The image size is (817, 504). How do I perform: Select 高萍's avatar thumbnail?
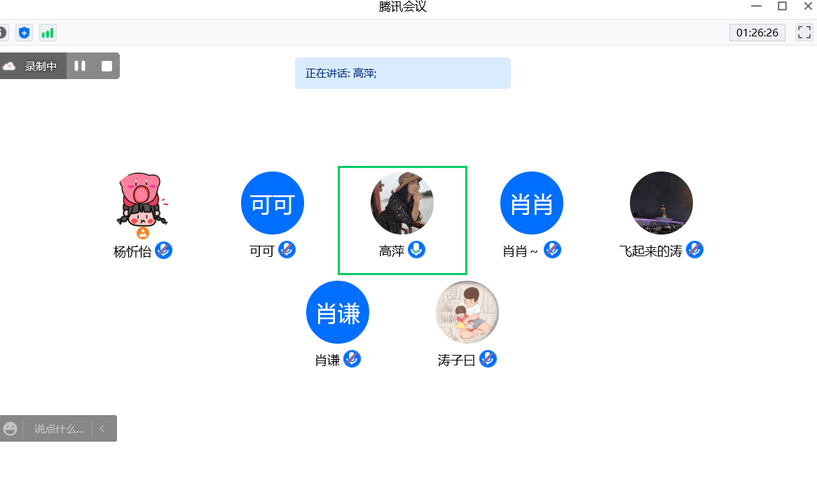(x=401, y=203)
